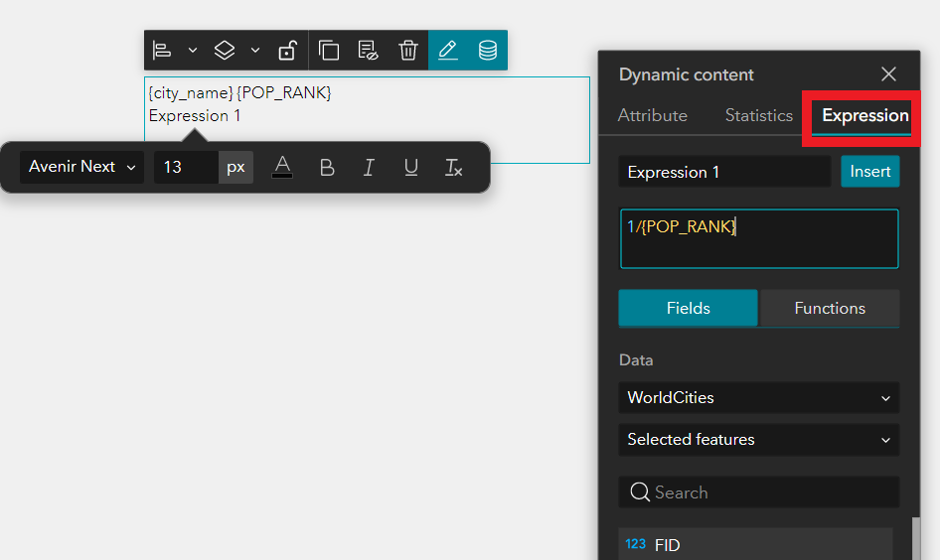The image size is (940, 560).
Task: Select the Functions tab
Action: (830, 308)
